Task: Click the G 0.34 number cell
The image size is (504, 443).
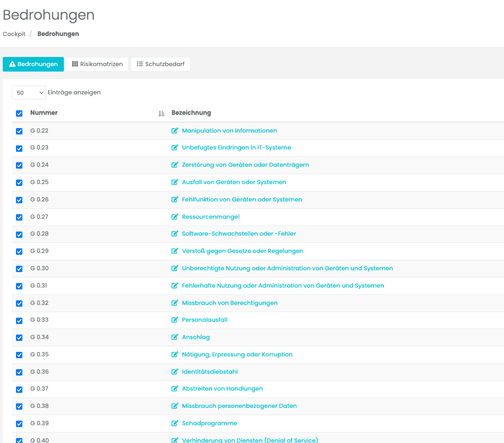Action: [x=40, y=337]
